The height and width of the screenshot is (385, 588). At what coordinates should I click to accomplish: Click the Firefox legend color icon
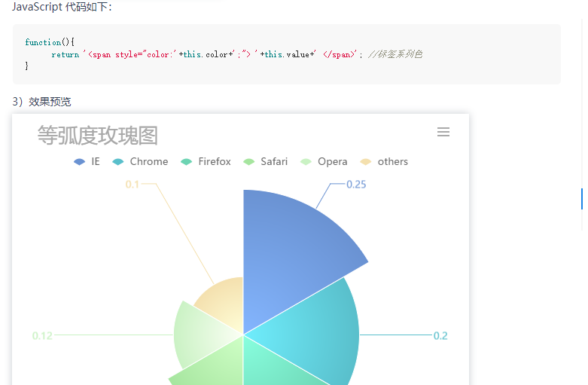coord(187,162)
